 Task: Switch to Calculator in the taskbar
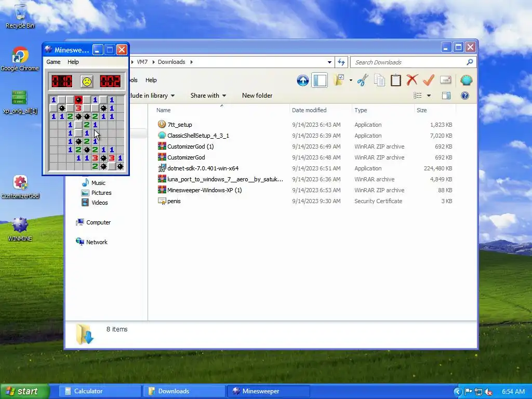[x=100, y=391]
